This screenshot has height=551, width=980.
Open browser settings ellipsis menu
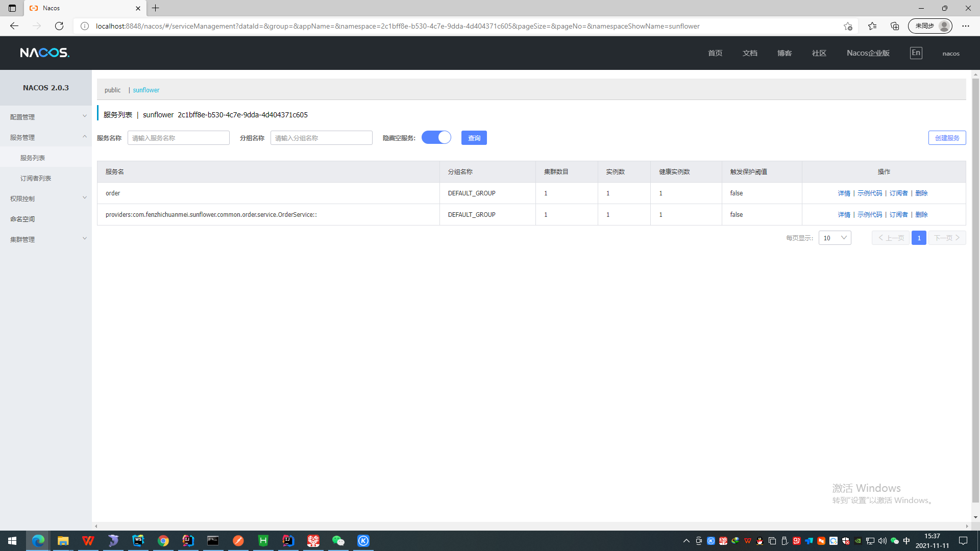[965, 26]
